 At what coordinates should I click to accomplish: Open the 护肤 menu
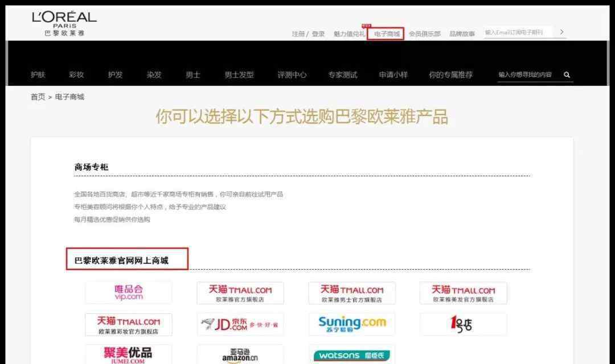pyautogui.click(x=38, y=75)
